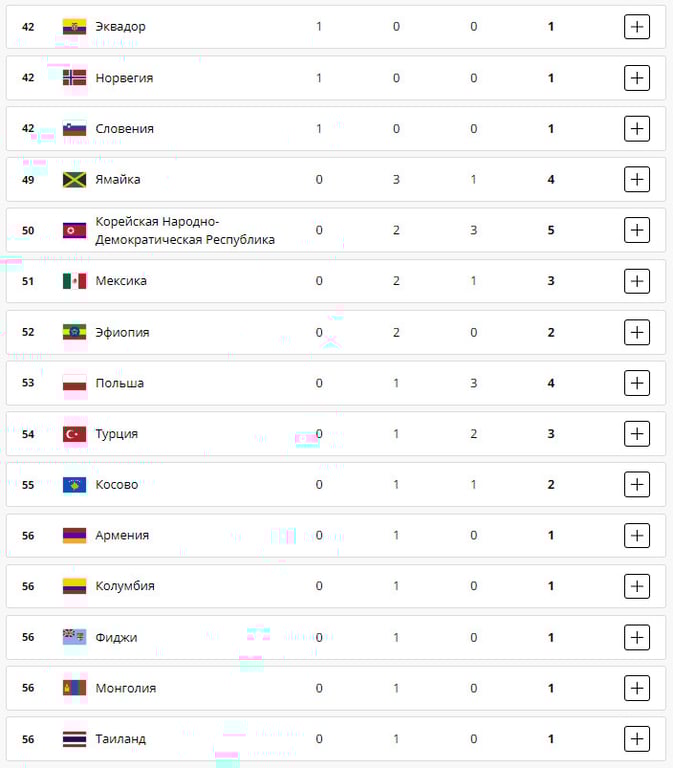Click the Mongolia flag icon
This screenshot has height=768, width=673.
tap(74, 688)
